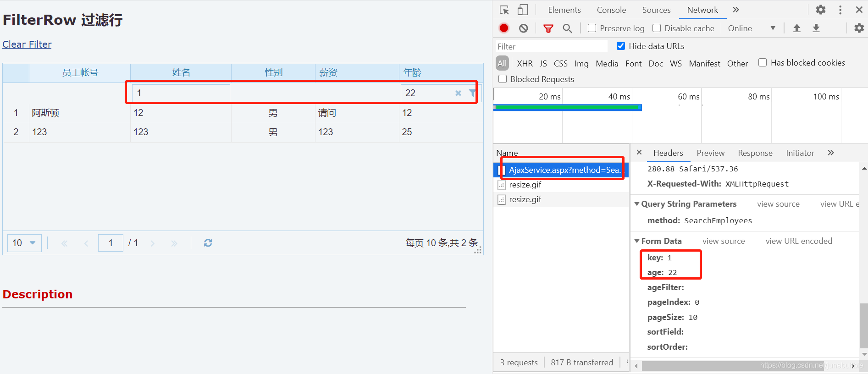
Task: Sort by 员工帐号 column header
Action: (80, 72)
